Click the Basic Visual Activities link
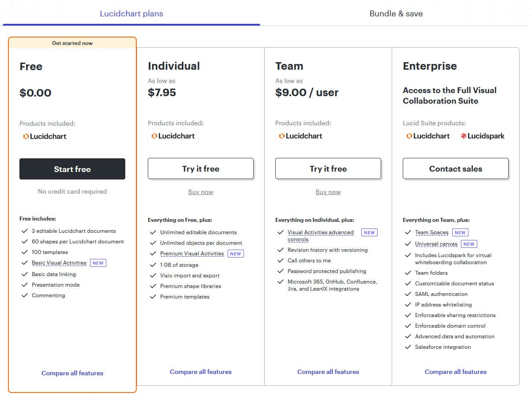Screen dimensions: 532x400 [x=59, y=263]
